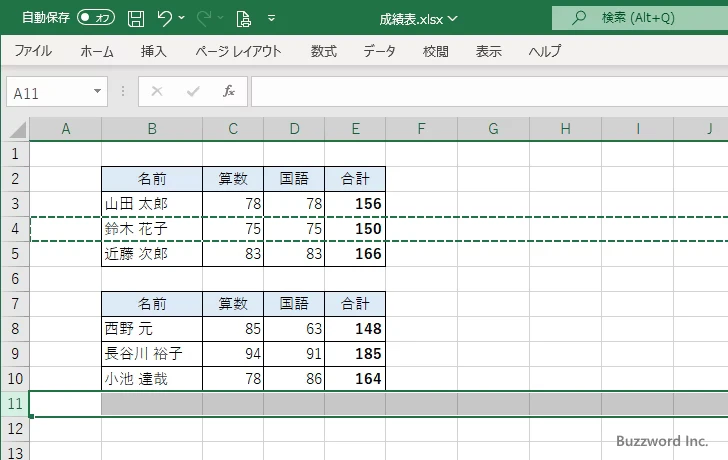
Task: Click the formula bar Enter checkmark icon
Action: (193, 91)
